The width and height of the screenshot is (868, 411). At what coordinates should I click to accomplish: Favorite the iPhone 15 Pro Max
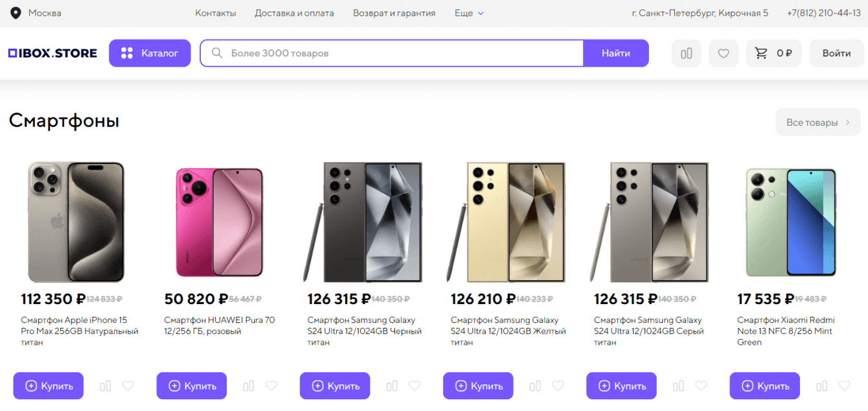[x=128, y=386]
